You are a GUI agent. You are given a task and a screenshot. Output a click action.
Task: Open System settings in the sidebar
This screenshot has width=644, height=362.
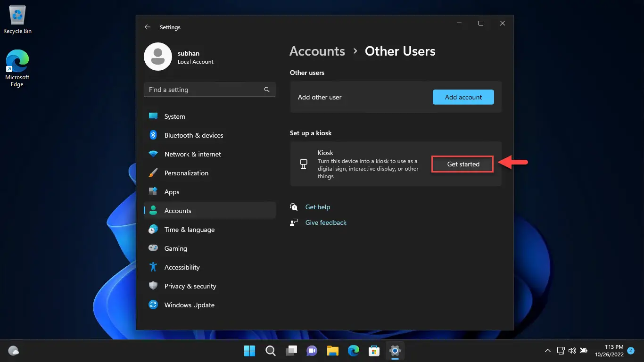coord(210,116)
